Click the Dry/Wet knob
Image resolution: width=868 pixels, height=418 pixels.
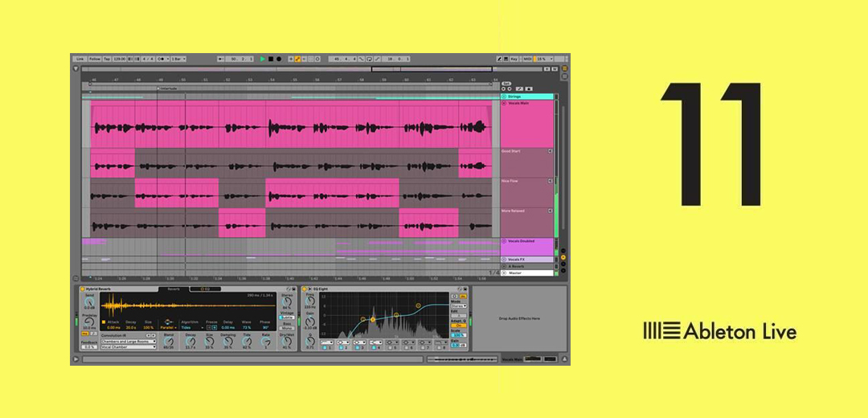click(x=287, y=341)
